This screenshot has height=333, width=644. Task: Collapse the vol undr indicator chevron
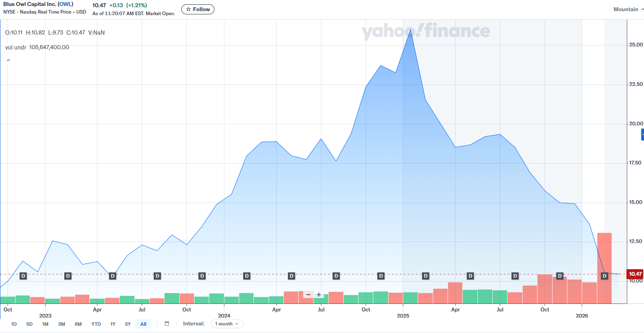[8, 60]
